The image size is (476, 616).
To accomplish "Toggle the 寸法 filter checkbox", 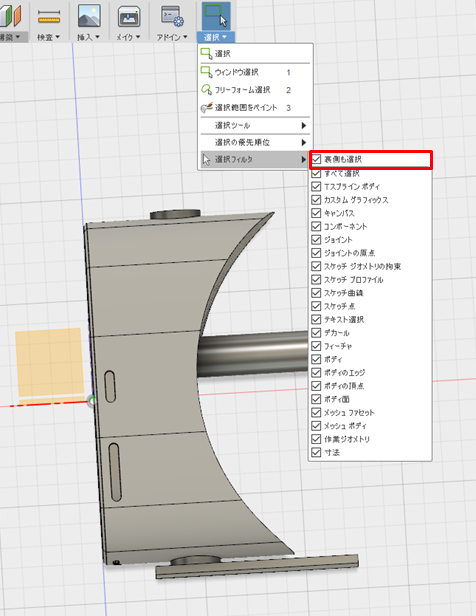I will tap(316, 453).
